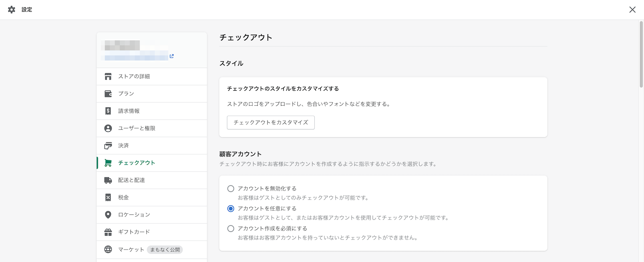Select チェックアウト in the sidebar
The height and width of the screenshot is (262, 644).
click(x=152, y=163)
